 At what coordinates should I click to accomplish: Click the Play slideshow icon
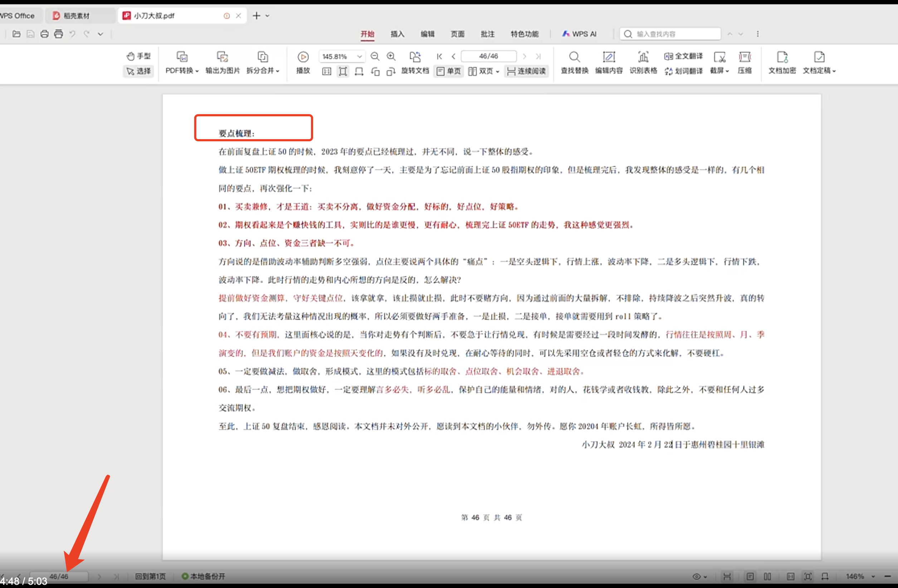[x=303, y=57]
